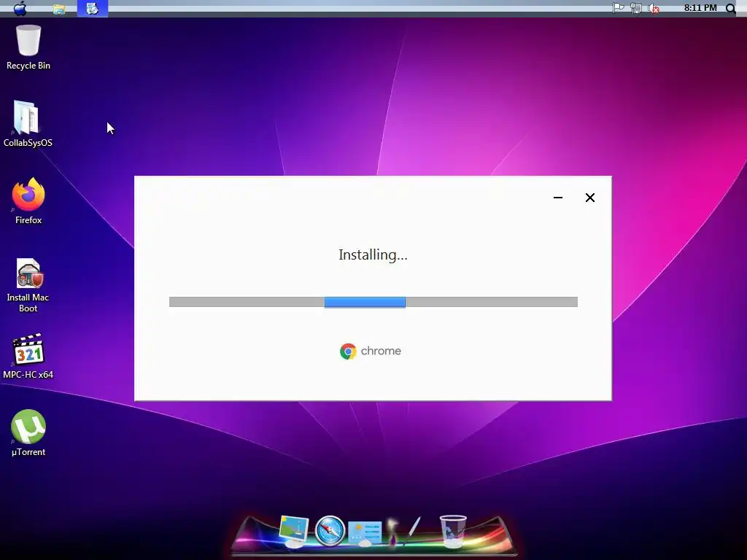Launch the Firefox desktop shortcut
Image resolution: width=747 pixels, height=560 pixels.
click(28, 201)
